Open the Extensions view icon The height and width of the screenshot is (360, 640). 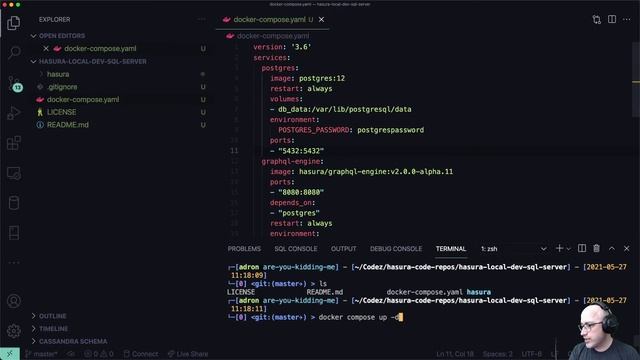(13, 143)
